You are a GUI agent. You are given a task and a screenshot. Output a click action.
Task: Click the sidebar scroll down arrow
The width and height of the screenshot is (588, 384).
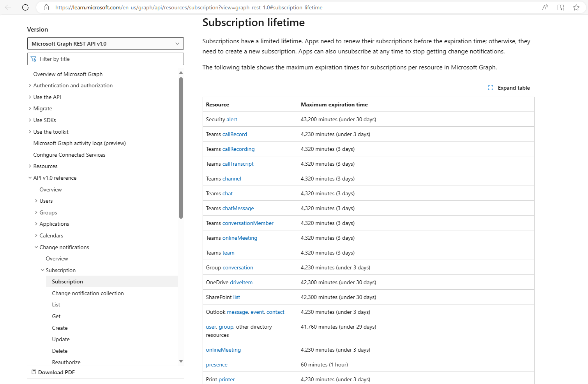181,361
